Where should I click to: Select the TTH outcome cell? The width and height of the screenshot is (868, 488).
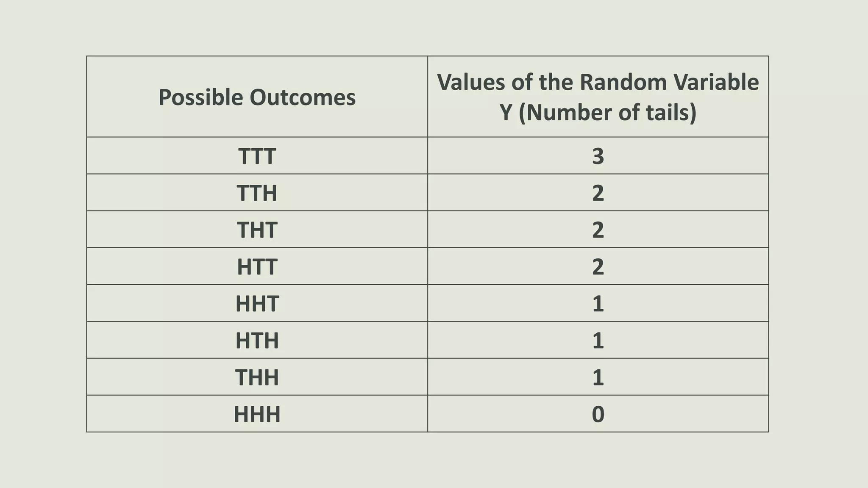pos(257,192)
